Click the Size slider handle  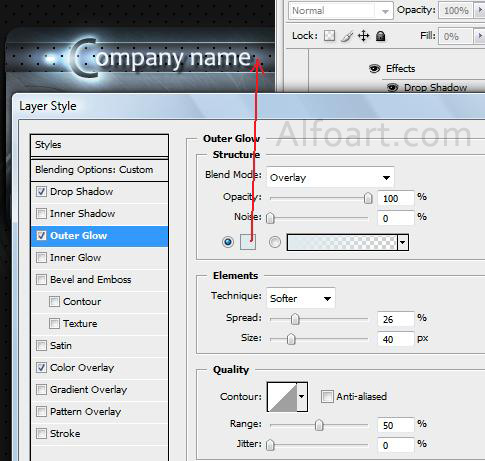pyautogui.click(x=291, y=339)
